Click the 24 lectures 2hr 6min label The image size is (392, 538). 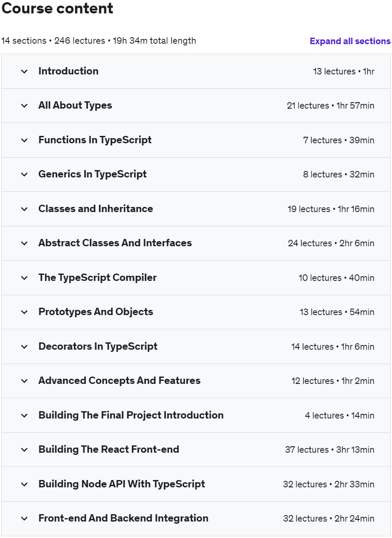(x=331, y=243)
